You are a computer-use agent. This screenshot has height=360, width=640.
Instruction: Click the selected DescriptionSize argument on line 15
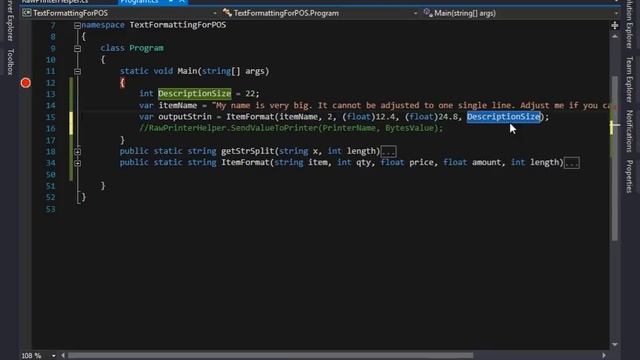click(504, 117)
